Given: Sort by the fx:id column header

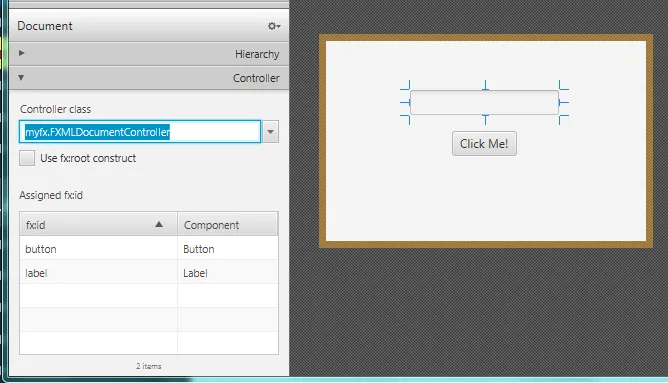Looking at the screenshot, I should [x=98, y=224].
